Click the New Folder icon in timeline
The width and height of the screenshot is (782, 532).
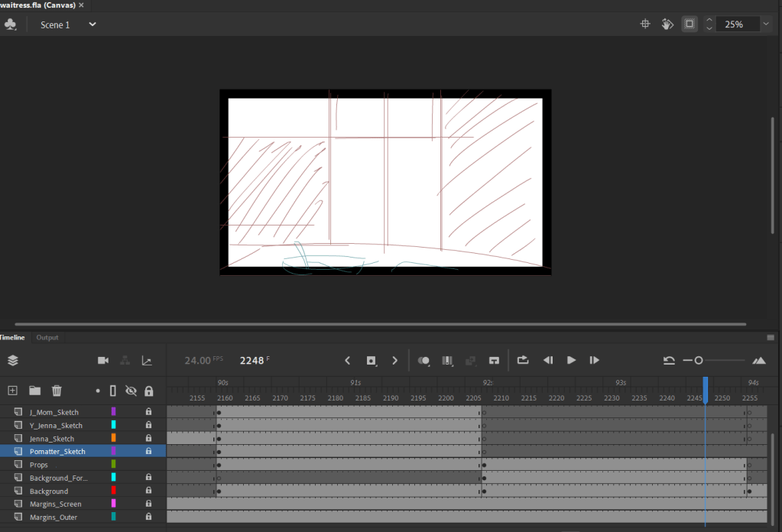34,391
